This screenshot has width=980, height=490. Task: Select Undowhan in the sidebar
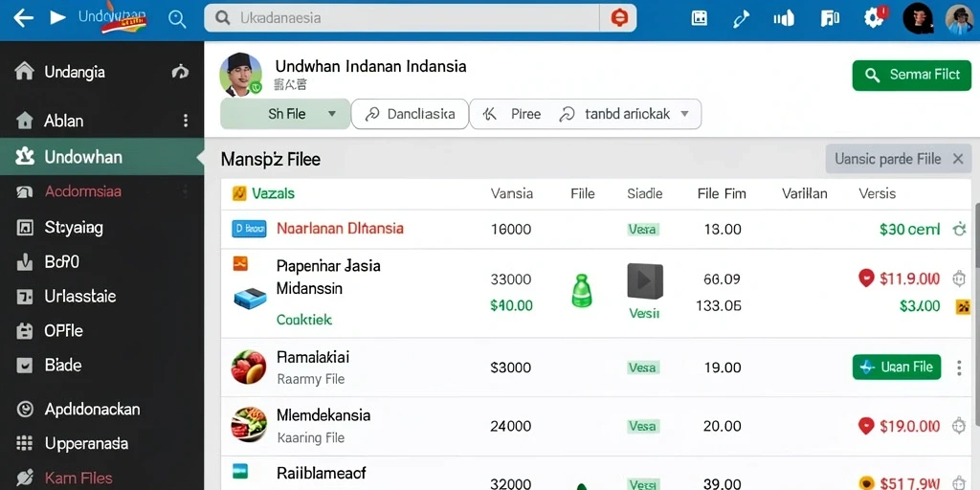[101, 157]
